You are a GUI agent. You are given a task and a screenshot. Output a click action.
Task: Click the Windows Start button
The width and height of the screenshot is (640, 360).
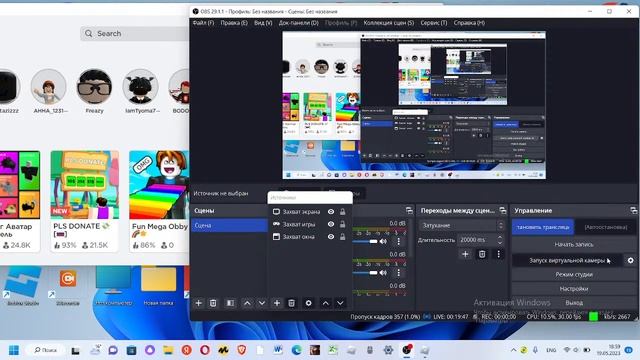tap(14, 350)
